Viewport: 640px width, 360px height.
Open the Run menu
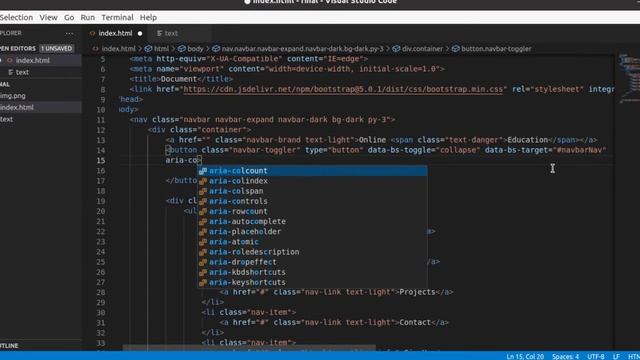coord(87,18)
